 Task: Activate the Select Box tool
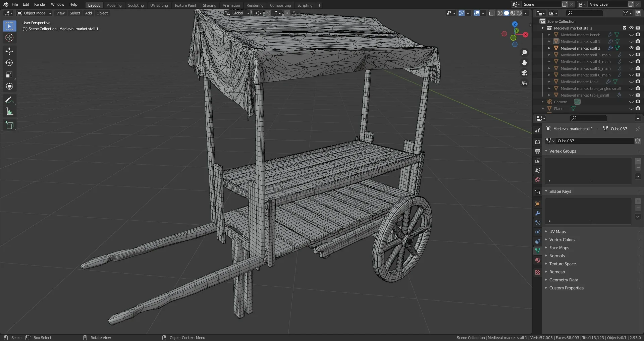9,26
